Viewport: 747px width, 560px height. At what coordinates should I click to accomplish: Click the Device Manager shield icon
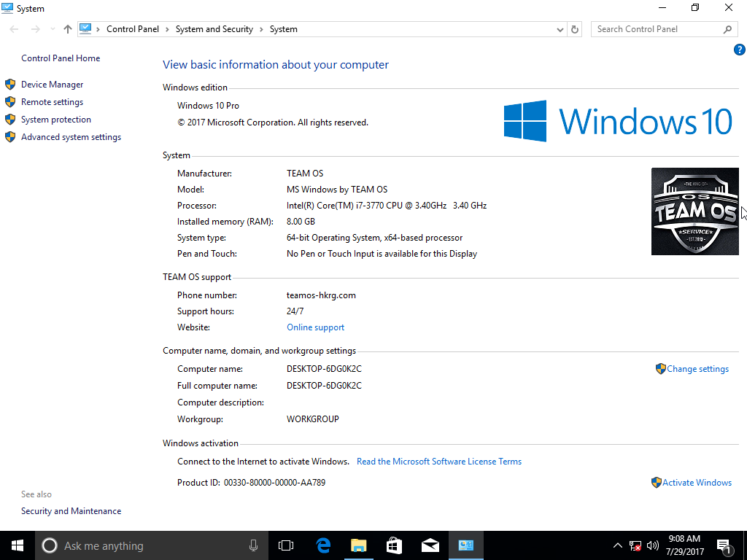(x=10, y=85)
